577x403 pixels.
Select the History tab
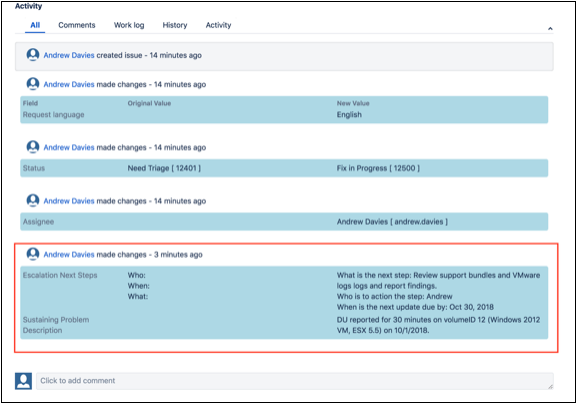[175, 25]
